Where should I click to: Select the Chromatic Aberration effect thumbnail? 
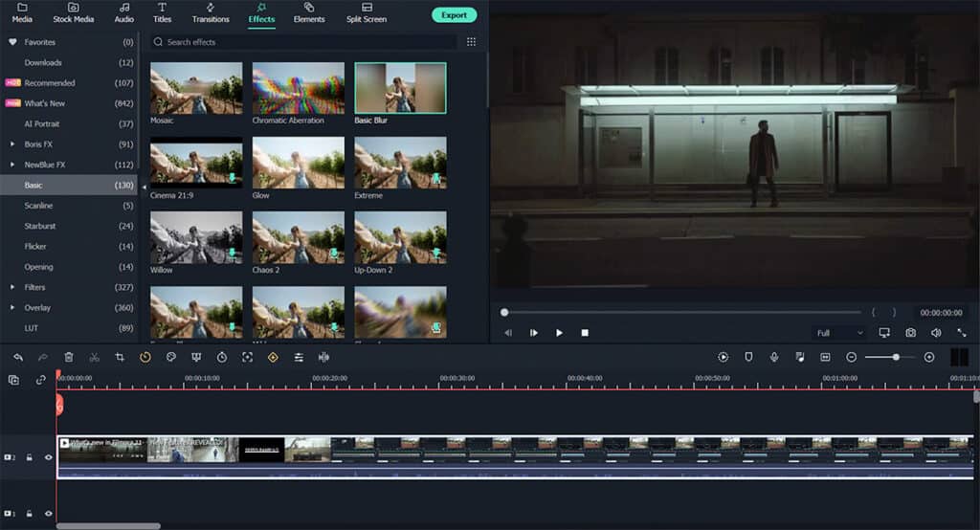(299, 88)
